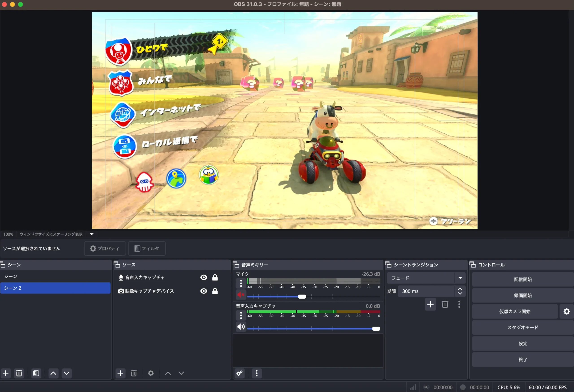The image size is (574, 392).
Task: Click プロパティ button in source toolbar
Action: [105, 248]
